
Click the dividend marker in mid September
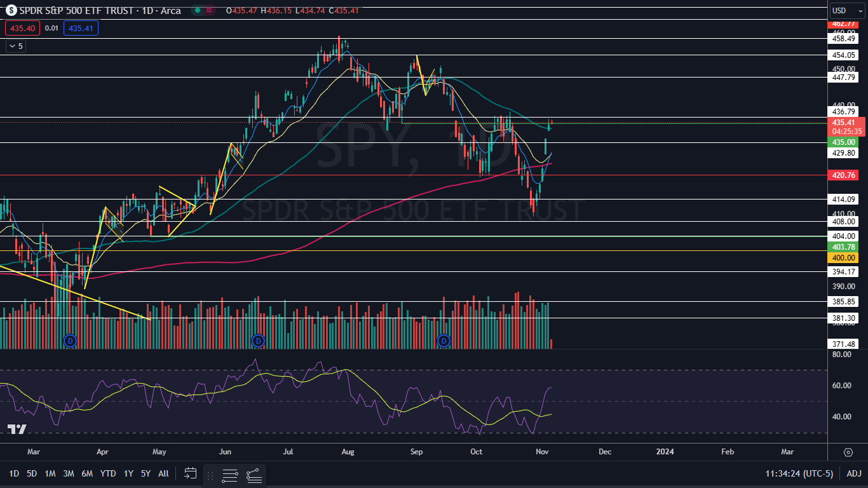coord(444,341)
